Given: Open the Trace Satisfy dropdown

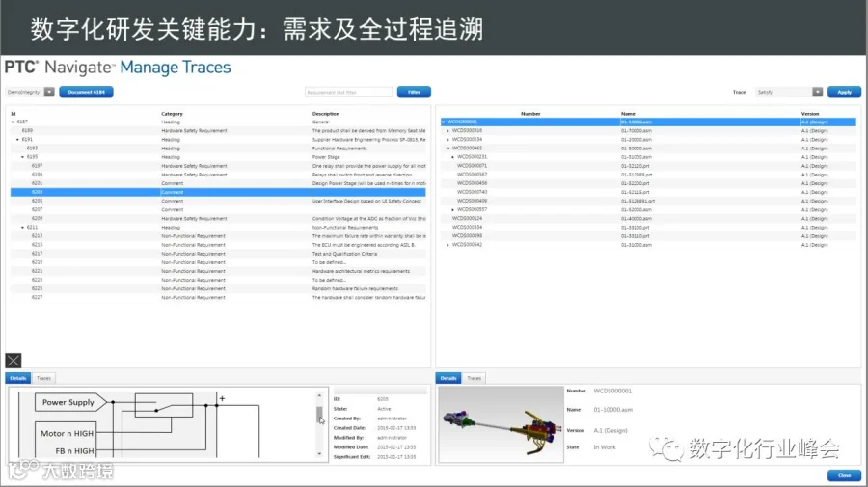Looking at the screenshot, I should (x=817, y=92).
